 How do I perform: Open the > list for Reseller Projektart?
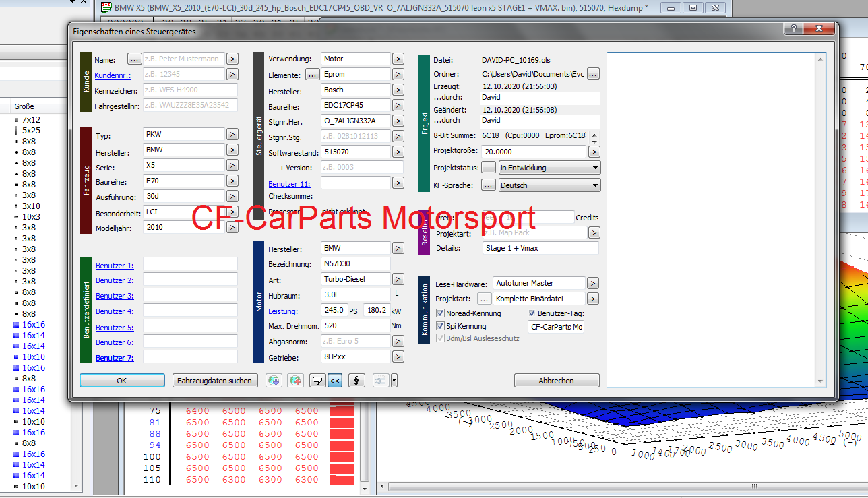click(x=594, y=233)
